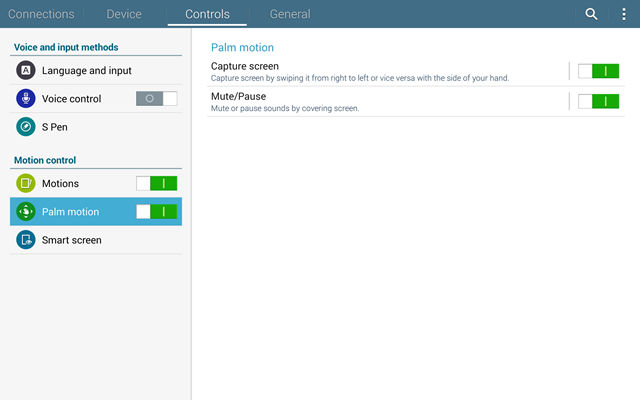Open Language and input settings
The image size is (640, 400).
click(x=96, y=71)
